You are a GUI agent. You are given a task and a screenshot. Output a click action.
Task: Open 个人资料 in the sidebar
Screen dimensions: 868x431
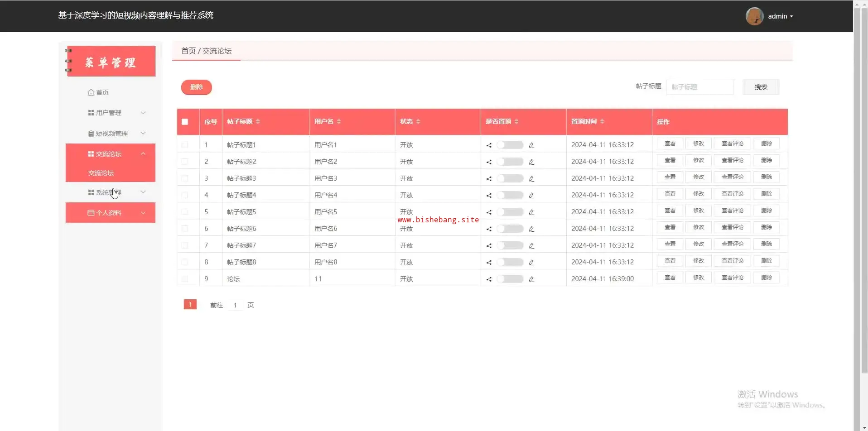(109, 213)
